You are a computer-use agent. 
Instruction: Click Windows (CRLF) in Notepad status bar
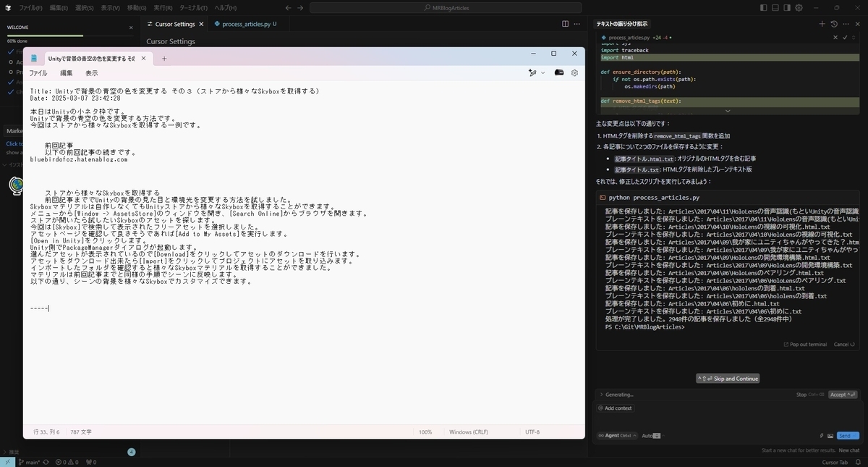pos(469,432)
